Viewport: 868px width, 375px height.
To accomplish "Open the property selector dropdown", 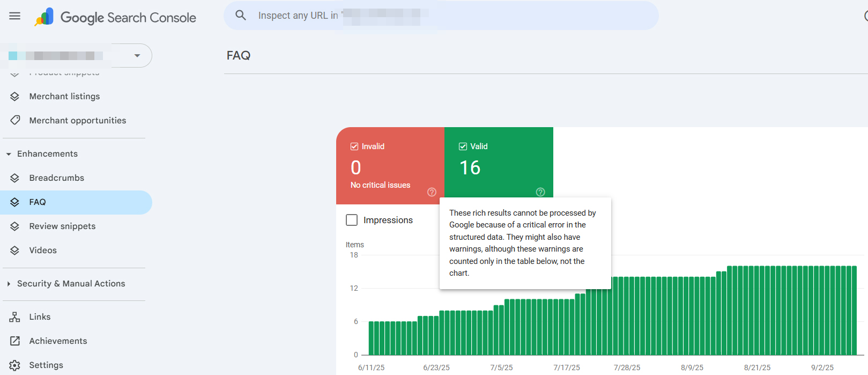I will click(137, 56).
